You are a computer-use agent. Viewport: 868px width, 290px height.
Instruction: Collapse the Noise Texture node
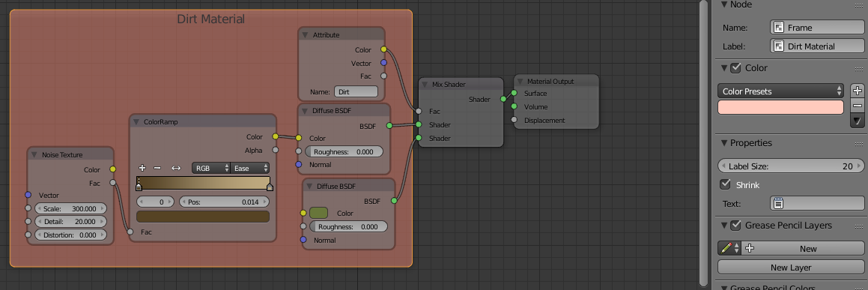34,155
